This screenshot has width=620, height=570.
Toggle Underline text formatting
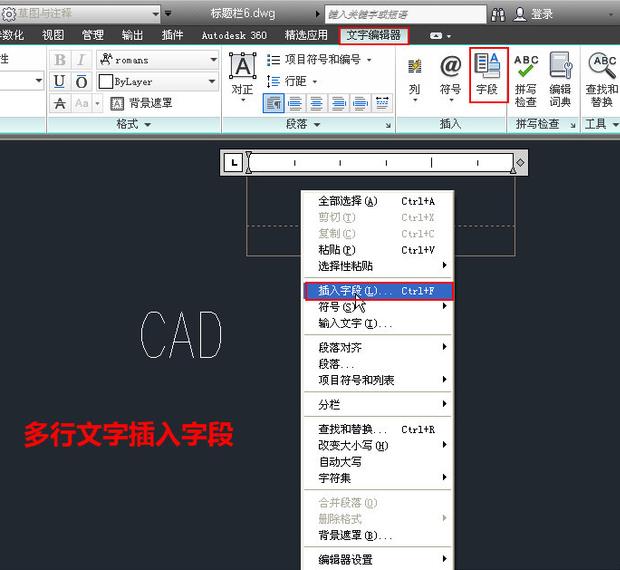click(x=60, y=82)
